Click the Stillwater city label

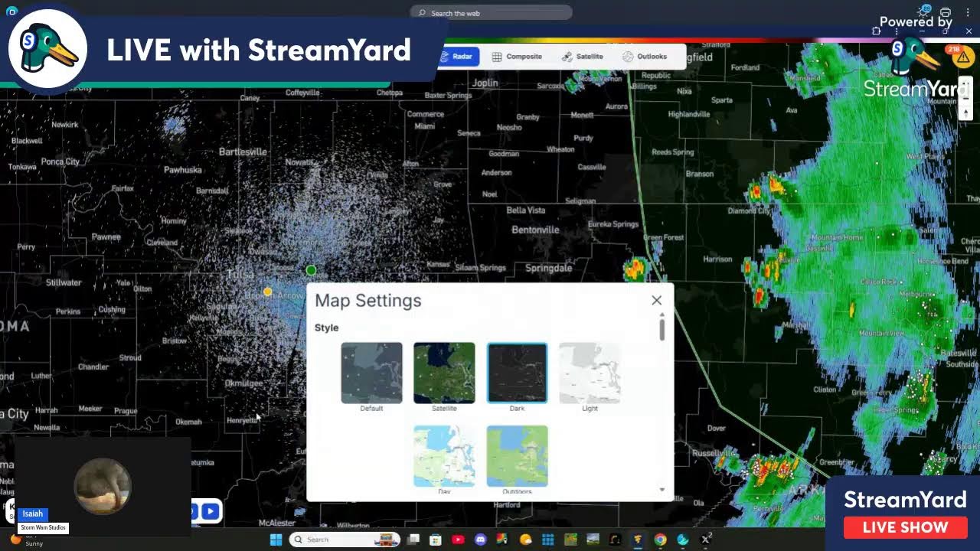click(64, 282)
